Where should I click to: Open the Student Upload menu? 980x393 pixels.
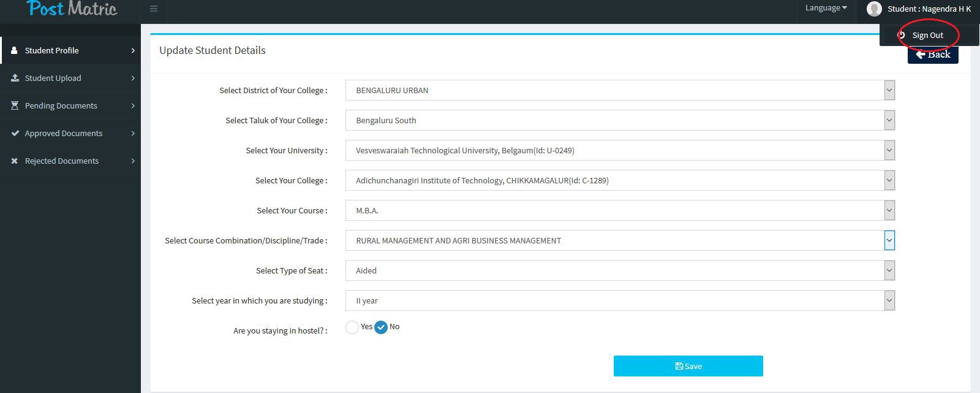pos(70,78)
